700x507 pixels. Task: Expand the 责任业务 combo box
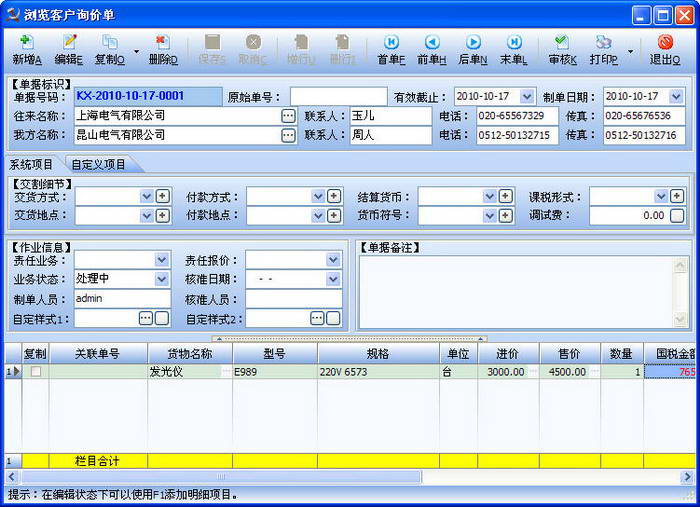162,260
